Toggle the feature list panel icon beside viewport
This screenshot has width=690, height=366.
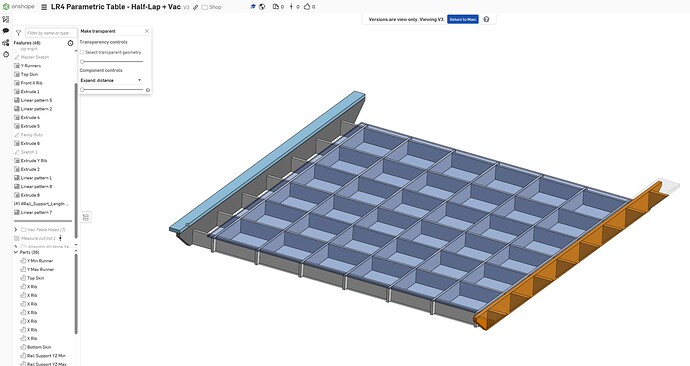[86, 217]
